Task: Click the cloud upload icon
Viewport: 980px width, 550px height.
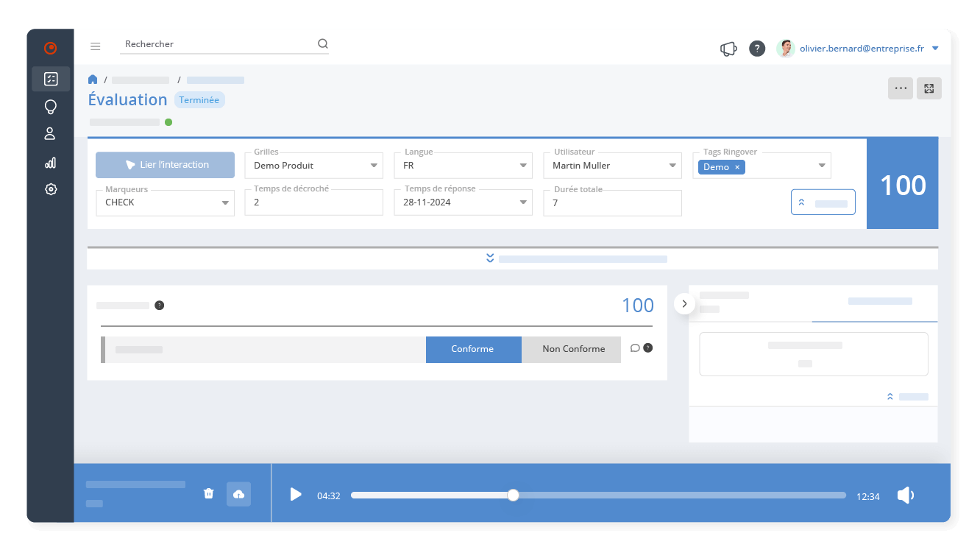Action: 238,494
